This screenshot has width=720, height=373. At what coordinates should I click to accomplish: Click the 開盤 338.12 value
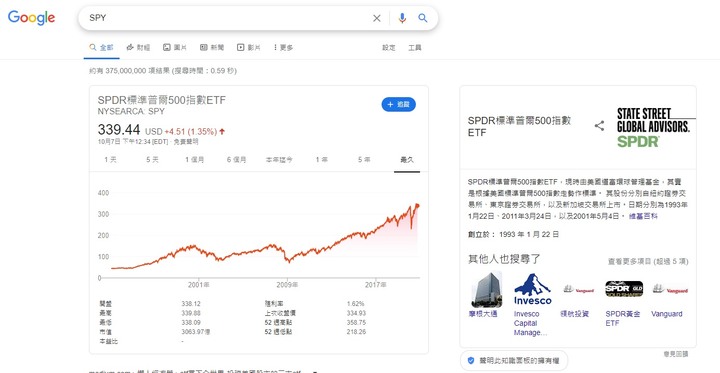point(191,304)
